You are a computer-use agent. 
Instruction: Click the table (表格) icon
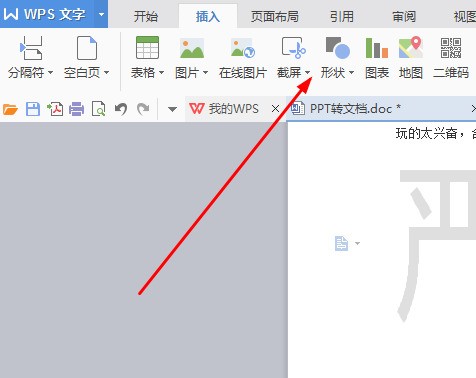147,48
